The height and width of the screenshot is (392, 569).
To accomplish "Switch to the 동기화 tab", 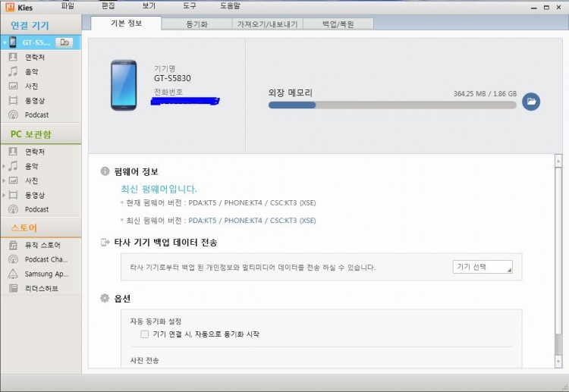I will pos(196,24).
